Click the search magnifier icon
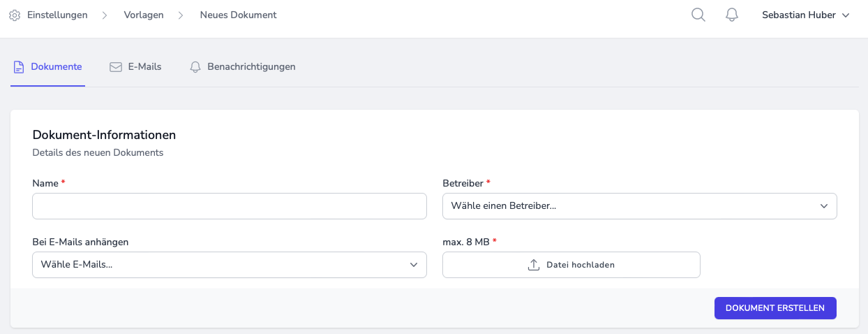The image size is (868, 334). pos(698,15)
